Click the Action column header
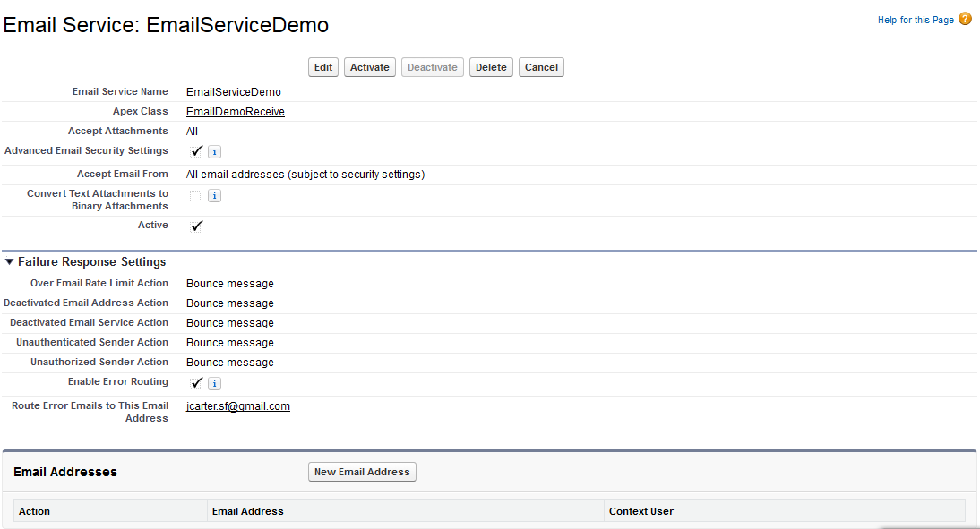The width and height of the screenshot is (980, 529). coord(35,511)
